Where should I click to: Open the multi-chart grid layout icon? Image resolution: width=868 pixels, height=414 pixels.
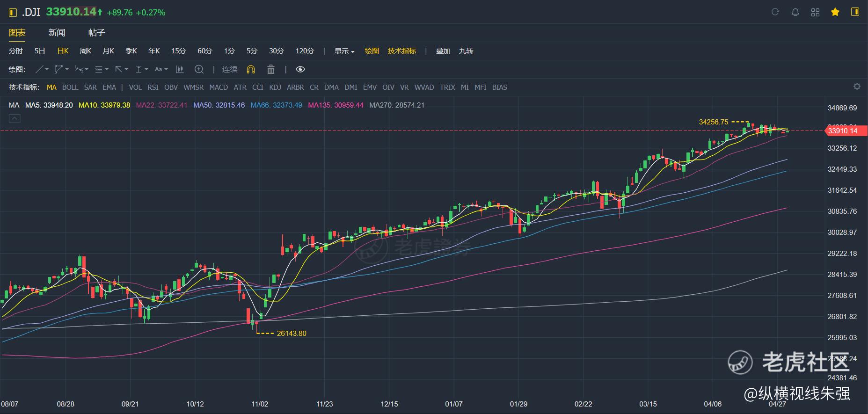815,12
